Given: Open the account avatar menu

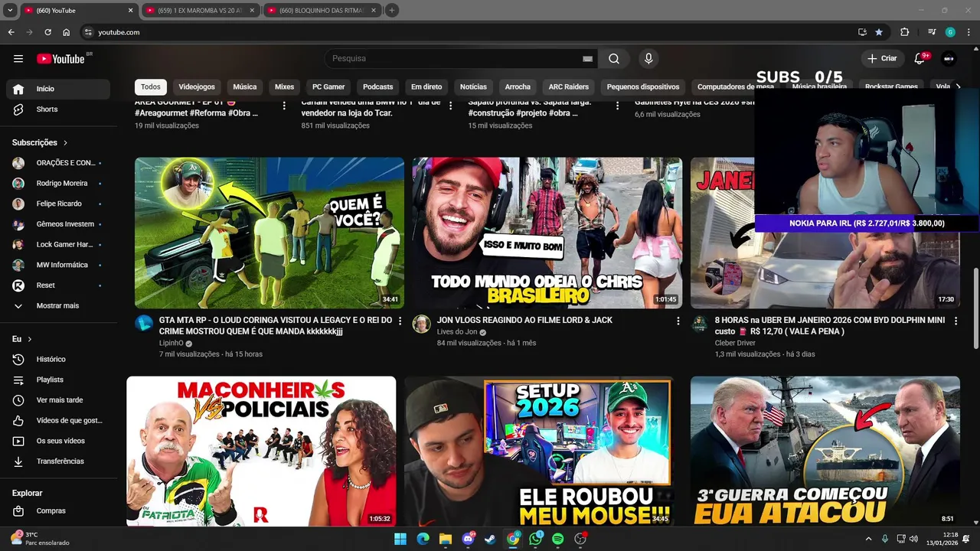Looking at the screenshot, I should (x=949, y=58).
